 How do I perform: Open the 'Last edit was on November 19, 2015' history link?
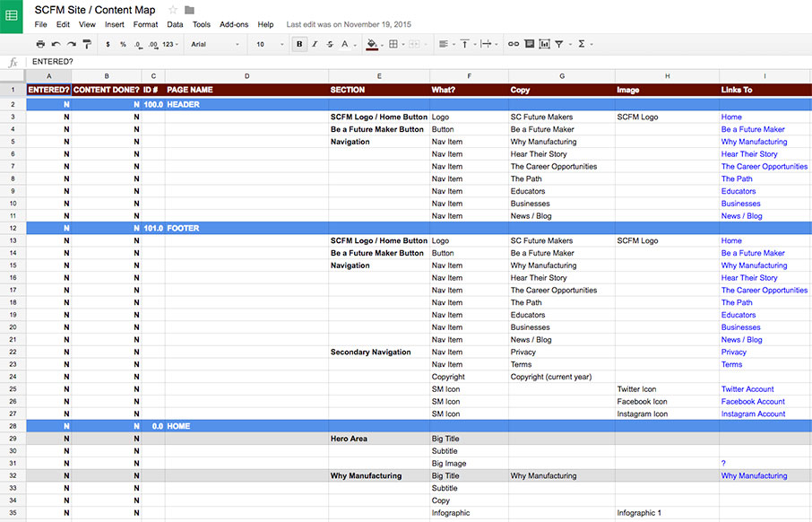[349, 24]
